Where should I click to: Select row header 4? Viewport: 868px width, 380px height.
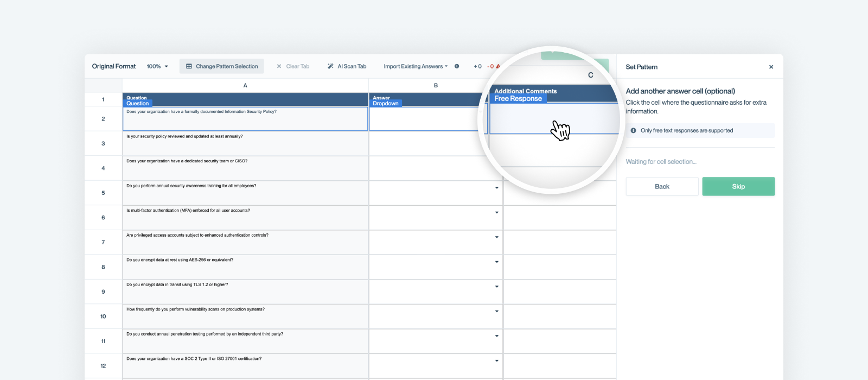coord(103,168)
